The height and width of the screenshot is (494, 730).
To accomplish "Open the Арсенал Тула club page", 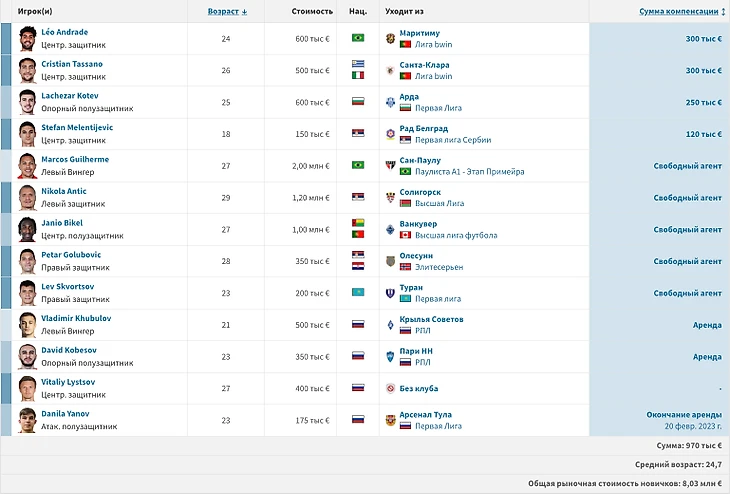I will (426, 414).
